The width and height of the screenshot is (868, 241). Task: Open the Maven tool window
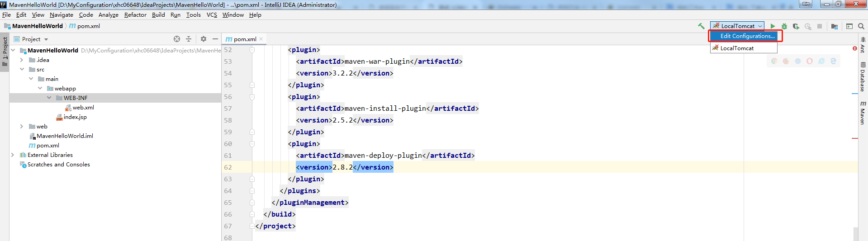[x=863, y=113]
